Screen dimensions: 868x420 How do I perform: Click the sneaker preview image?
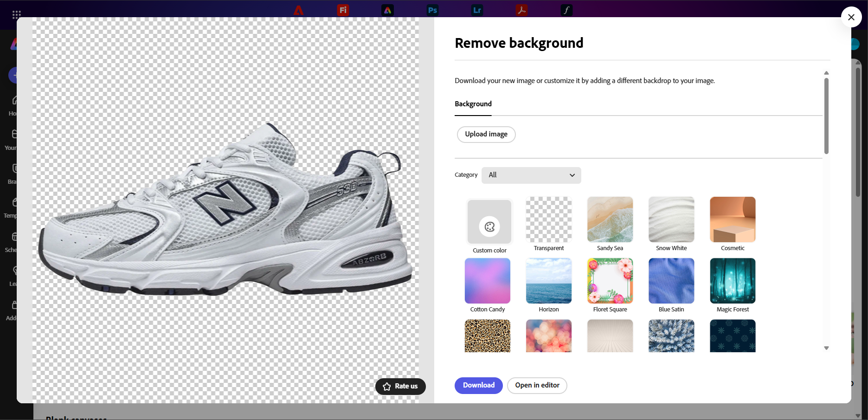click(225, 210)
